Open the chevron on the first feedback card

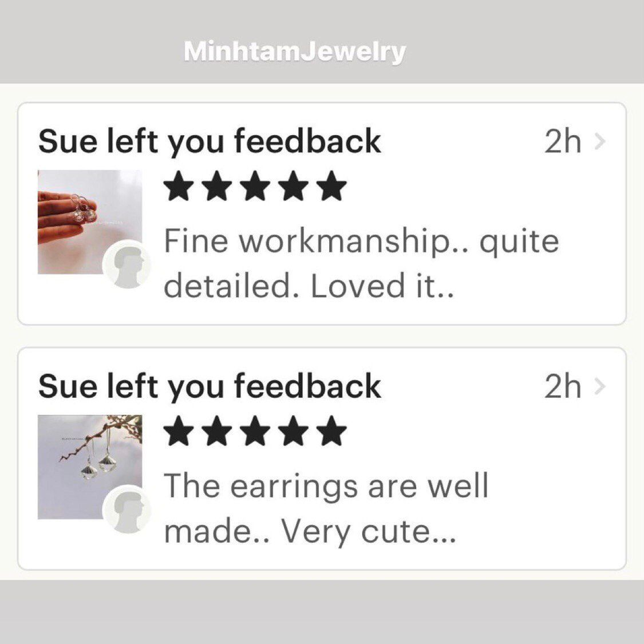(x=600, y=142)
